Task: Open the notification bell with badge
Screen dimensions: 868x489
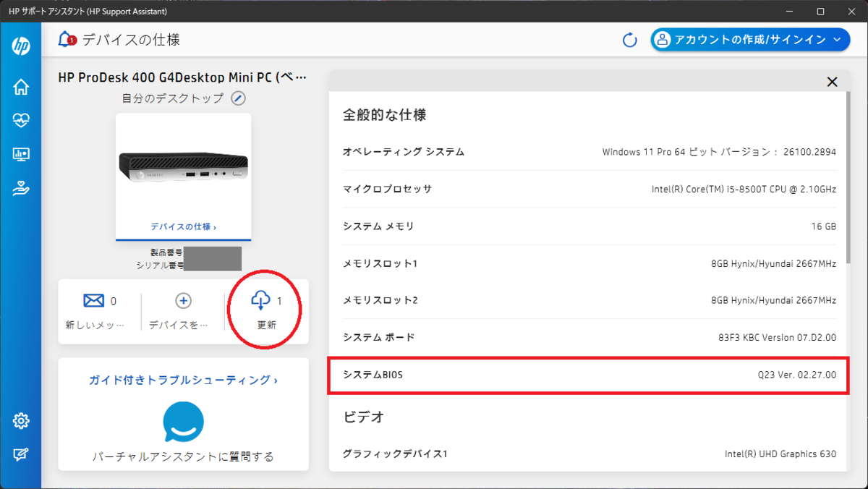Action: 67,39
